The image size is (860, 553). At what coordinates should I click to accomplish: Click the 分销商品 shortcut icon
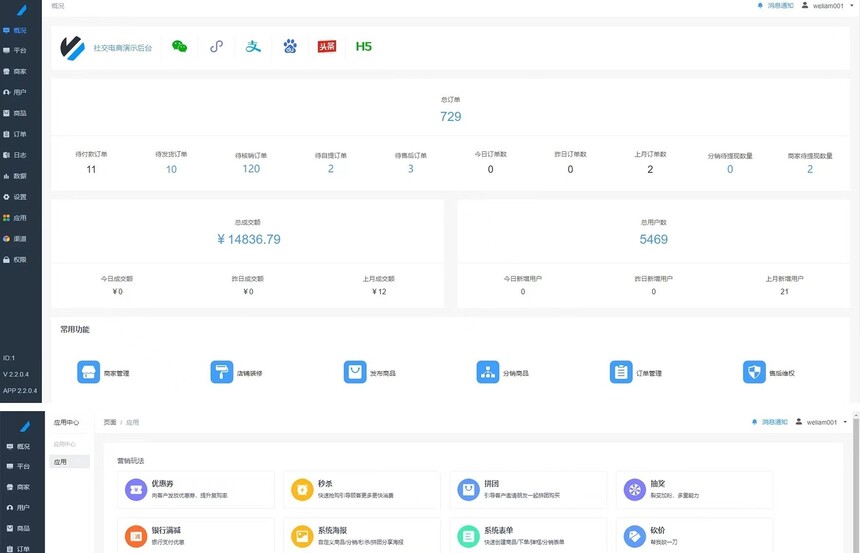(x=488, y=372)
